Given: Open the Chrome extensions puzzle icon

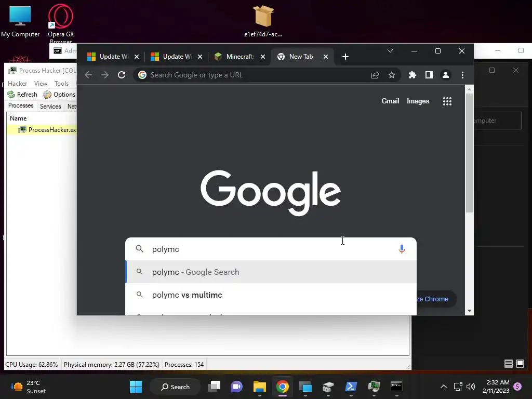Looking at the screenshot, I should [412, 75].
